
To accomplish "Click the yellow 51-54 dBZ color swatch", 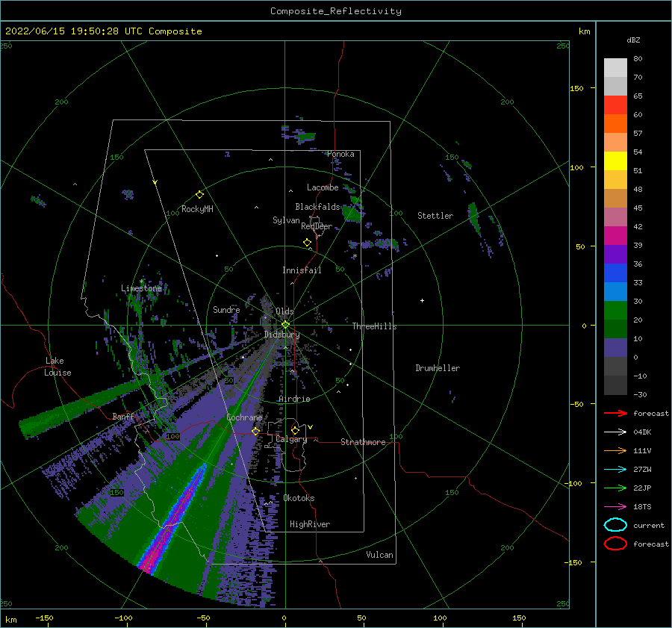I will pyautogui.click(x=615, y=161).
